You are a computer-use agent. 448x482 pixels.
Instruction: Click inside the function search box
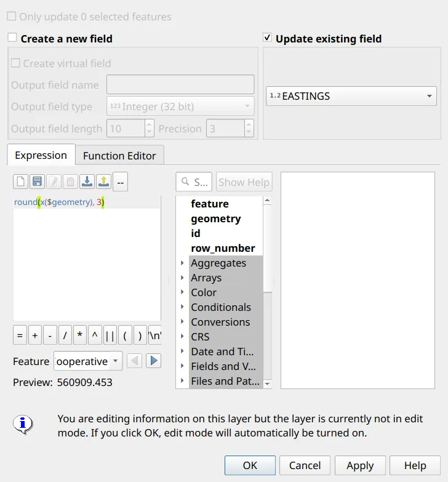(194, 182)
